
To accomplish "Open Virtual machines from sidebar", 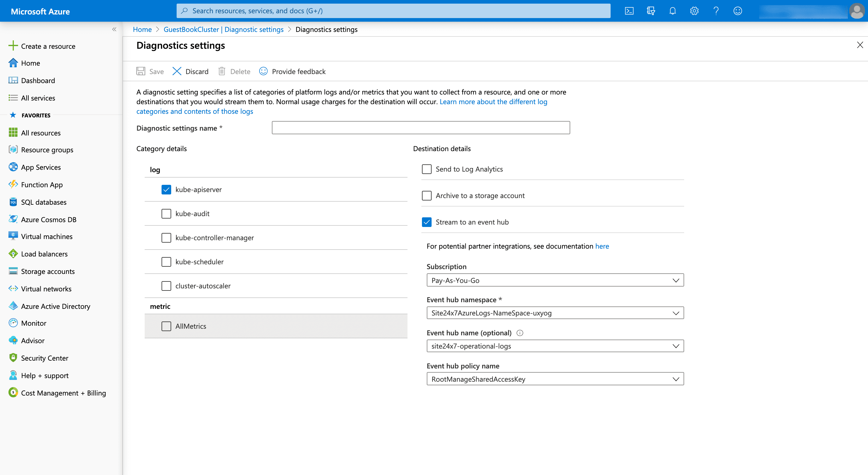I will point(46,236).
